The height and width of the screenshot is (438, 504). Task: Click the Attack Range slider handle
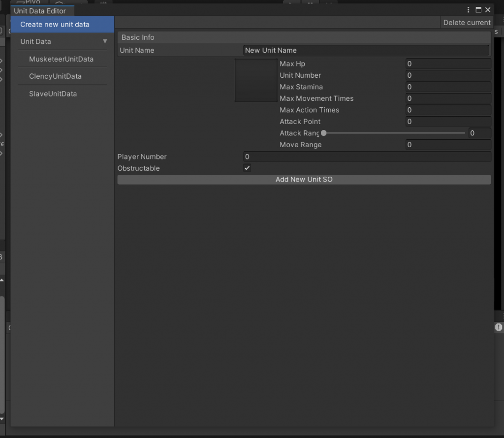point(324,133)
